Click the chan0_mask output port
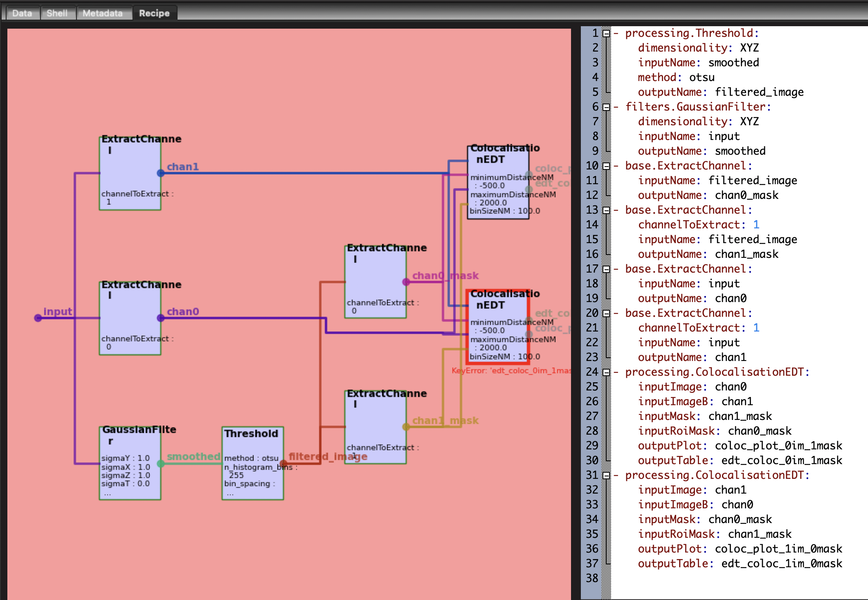Viewport: 868px width, 600px height. 406,281
